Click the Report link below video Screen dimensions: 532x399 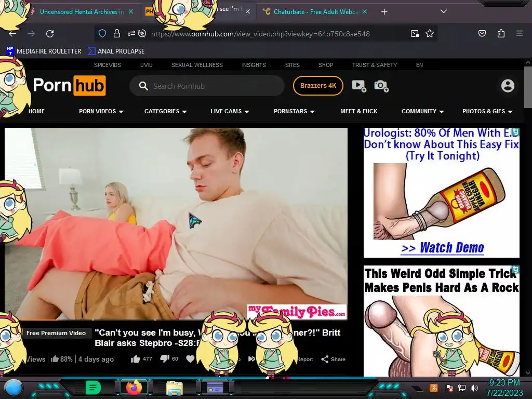click(305, 360)
